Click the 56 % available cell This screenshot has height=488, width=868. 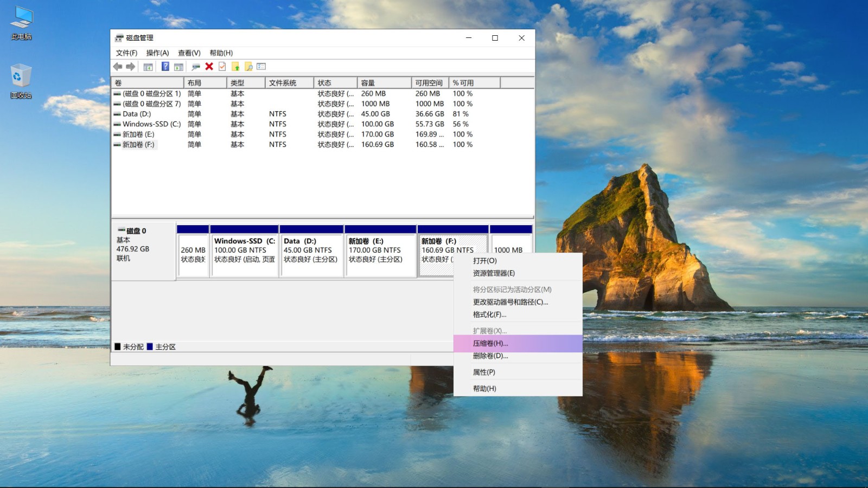[461, 124]
